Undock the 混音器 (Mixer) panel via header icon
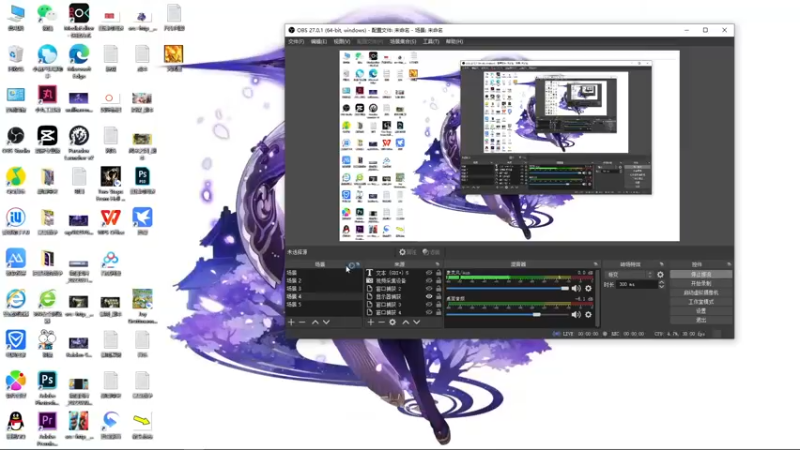The height and width of the screenshot is (450, 800). coord(595,264)
